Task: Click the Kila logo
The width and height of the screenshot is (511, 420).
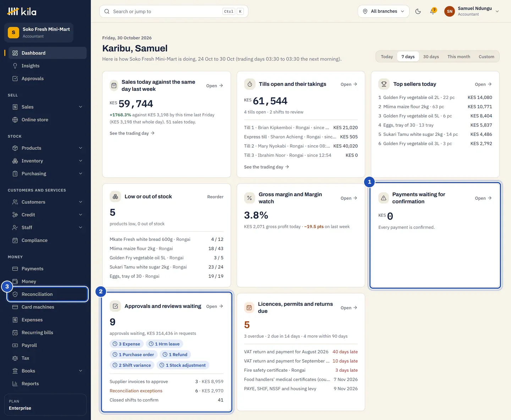Action: pos(22,12)
